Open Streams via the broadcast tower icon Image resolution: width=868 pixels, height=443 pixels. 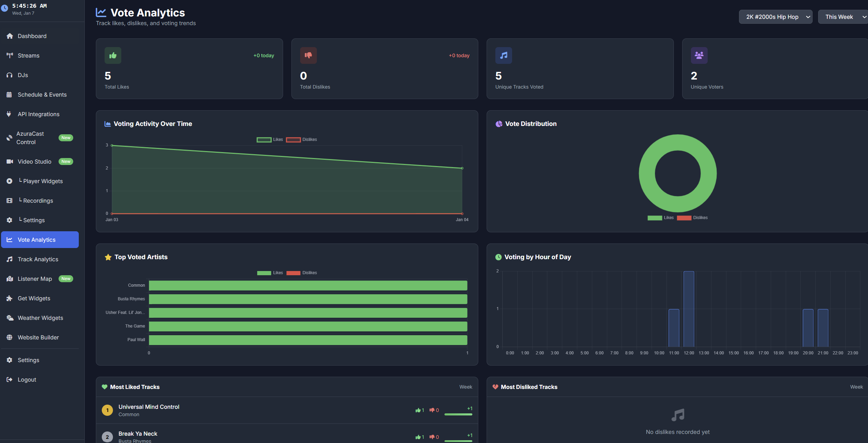tap(9, 55)
